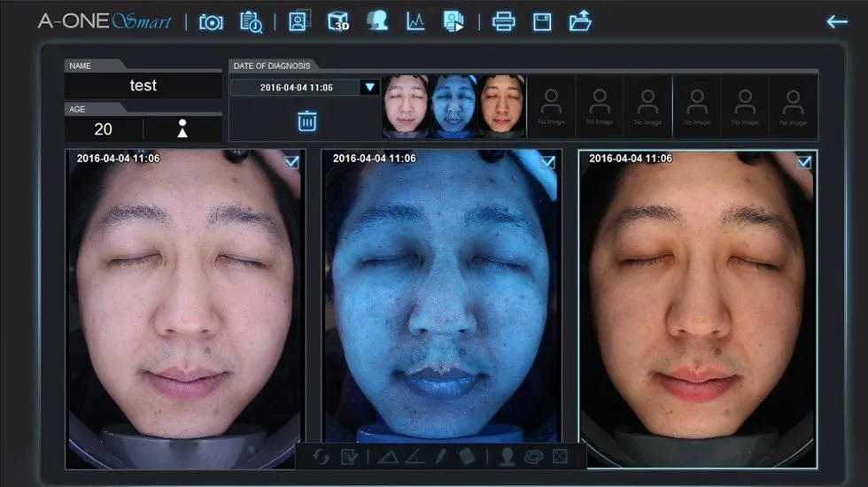
Task: Toggle checkbox on the blue UV photo
Action: 547,162
